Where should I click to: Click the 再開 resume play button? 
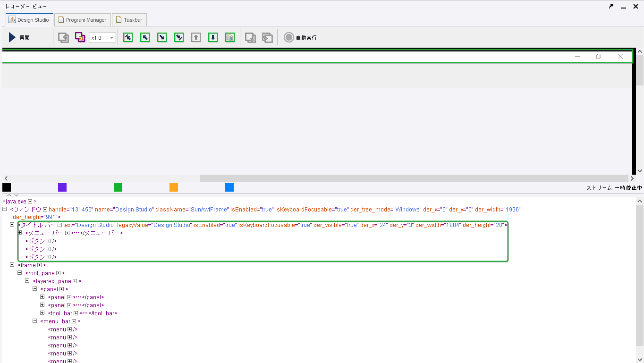coord(19,37)
